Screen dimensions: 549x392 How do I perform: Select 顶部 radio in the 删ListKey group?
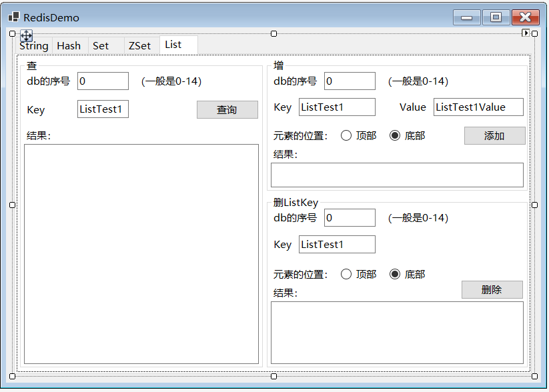click(358, 274)
